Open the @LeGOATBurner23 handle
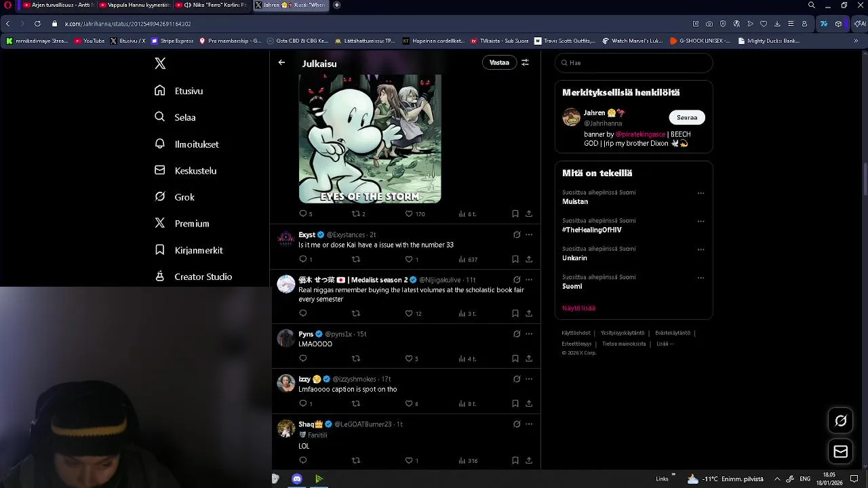868x488 pixels. click(x=363, y=424)
